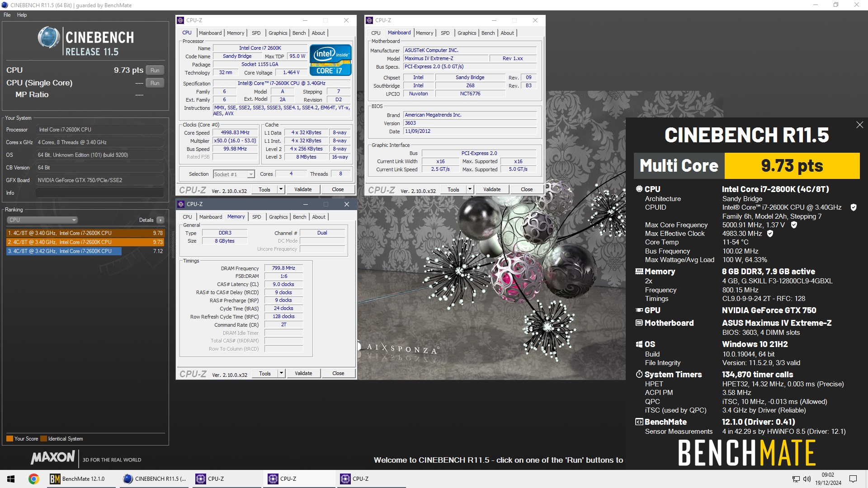Viewport: 868px width, 488px height.
Task: Click the shield beside Max Effective Clock
Action: [770, 234]
